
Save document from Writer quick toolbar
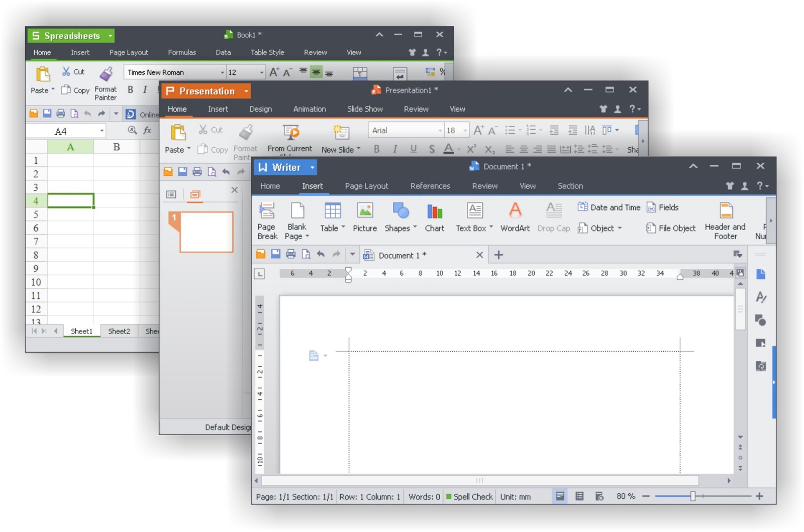coord(276,254)
